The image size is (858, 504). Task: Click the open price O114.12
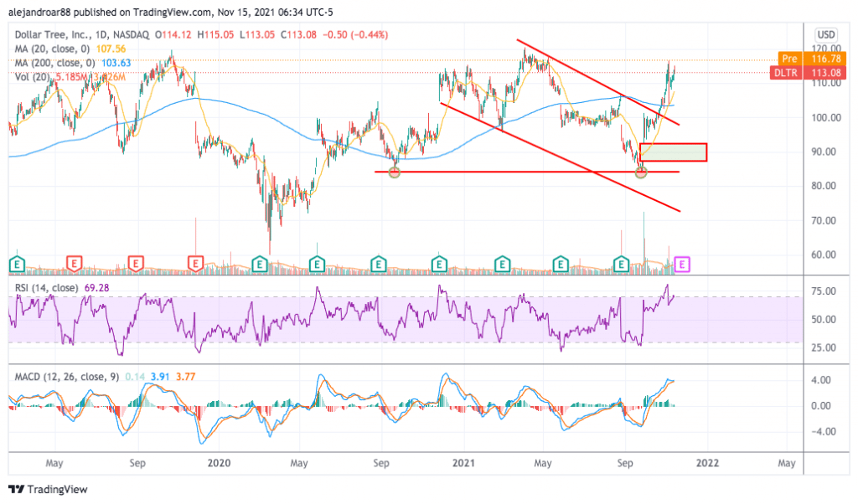pos(173,34)
